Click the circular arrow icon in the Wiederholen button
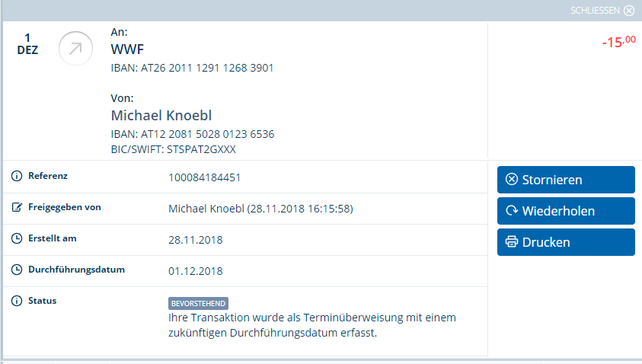The image size is (642, 364). pyautogui.click(x=512, y=211)
